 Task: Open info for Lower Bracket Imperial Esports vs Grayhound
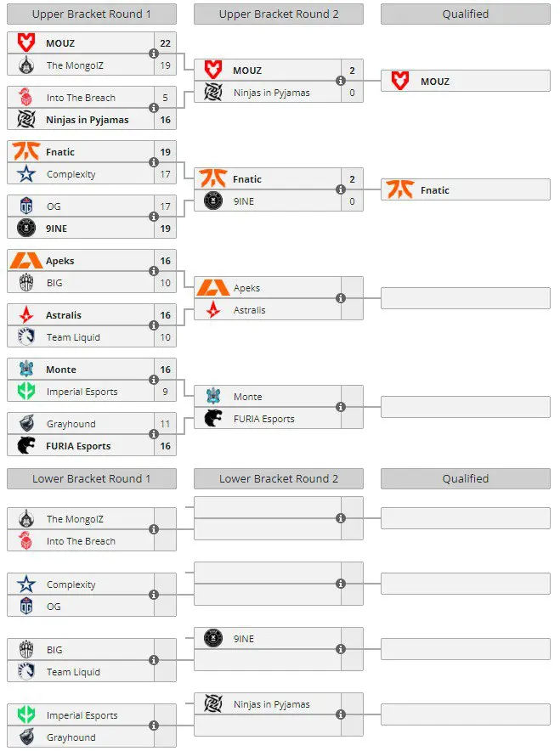[x=154, y=726]
